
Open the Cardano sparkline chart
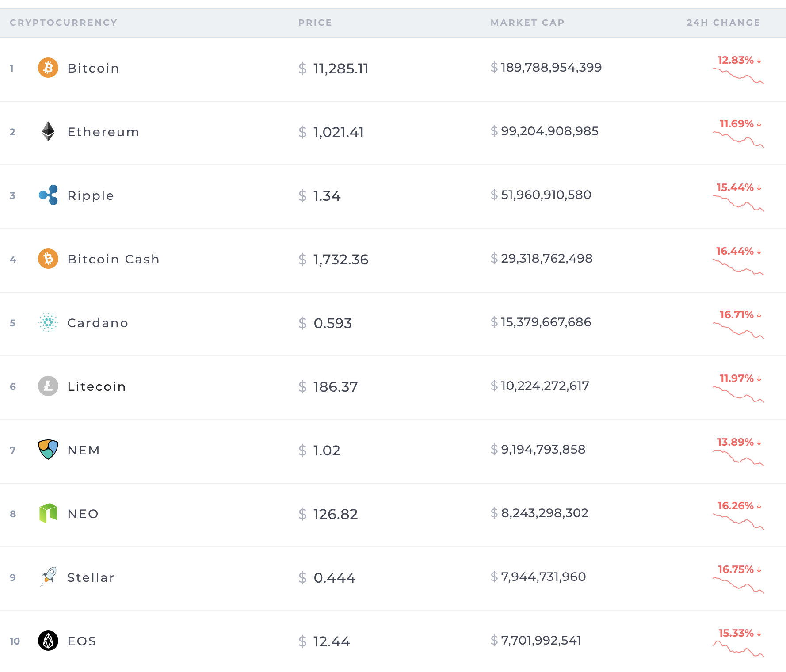738,331
